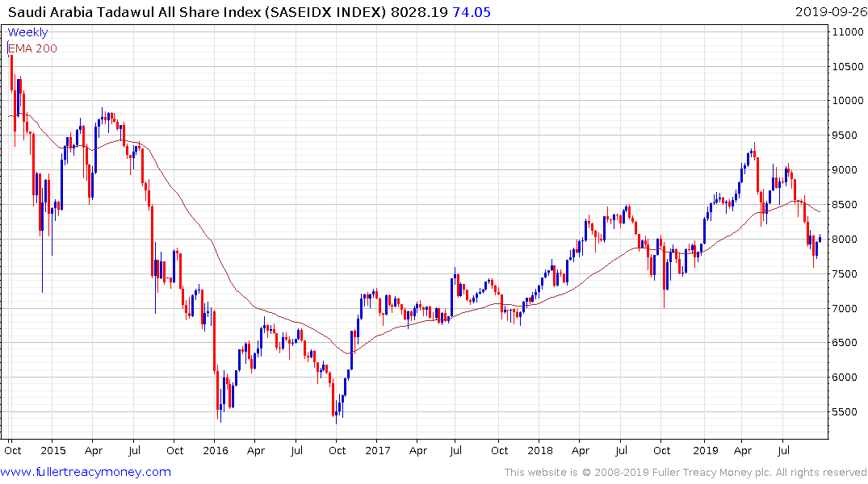
Task: Click the chart title 'Saudi Arabia Tadawul All Share Index'
Action: click(x=135, y=12)
